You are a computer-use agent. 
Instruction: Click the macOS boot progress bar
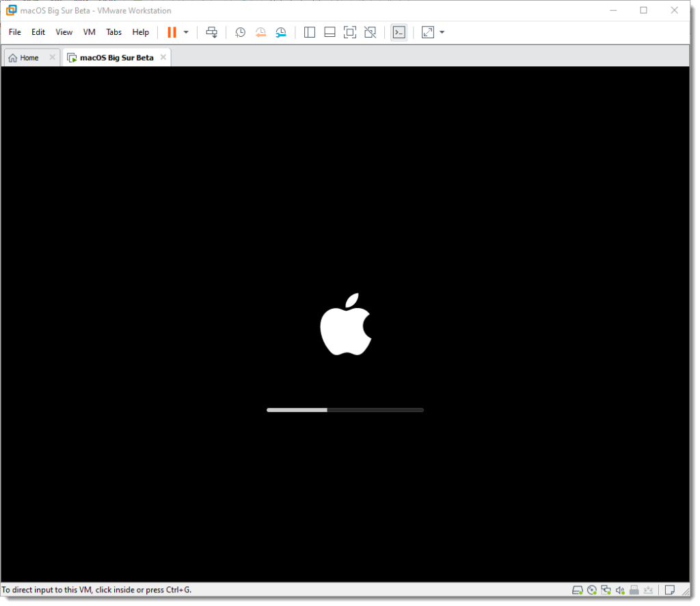(345, 410)
